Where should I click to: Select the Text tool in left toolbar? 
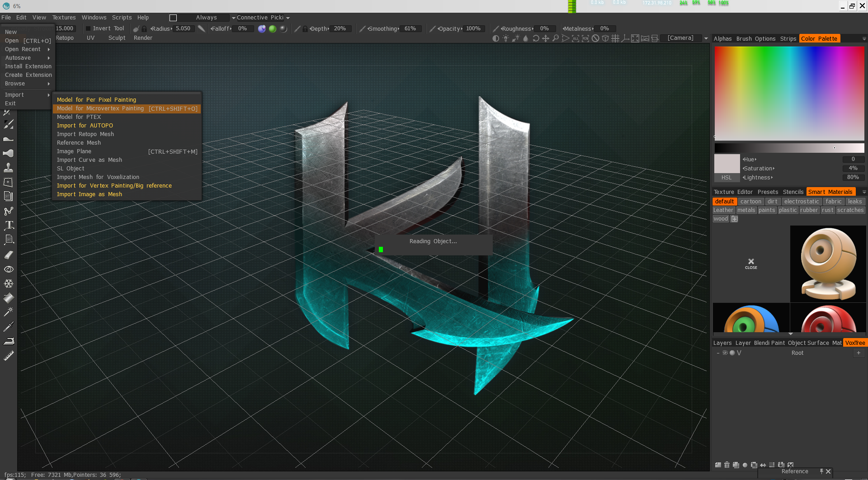coord(9,225)
